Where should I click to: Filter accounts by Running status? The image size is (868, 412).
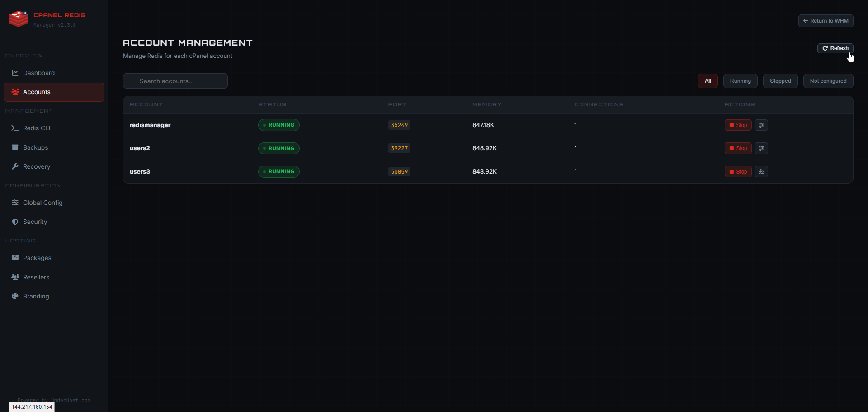[740, 81]
